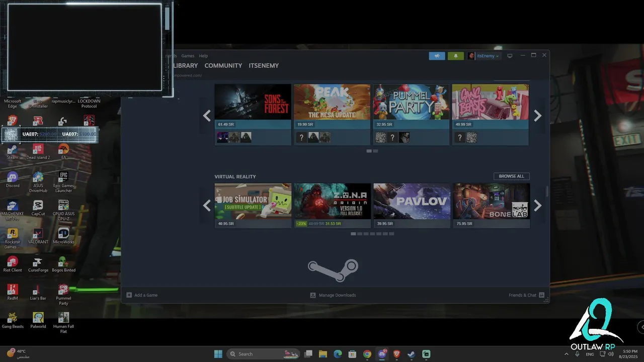Click the Windows Start button
The width and height of the screenshot is (644, 362).
point(218,354)
